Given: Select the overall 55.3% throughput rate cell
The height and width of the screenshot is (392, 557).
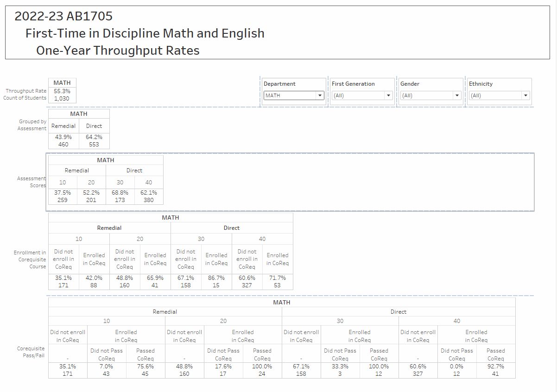Looking at the screenshot, I should (x=62, y=91).
